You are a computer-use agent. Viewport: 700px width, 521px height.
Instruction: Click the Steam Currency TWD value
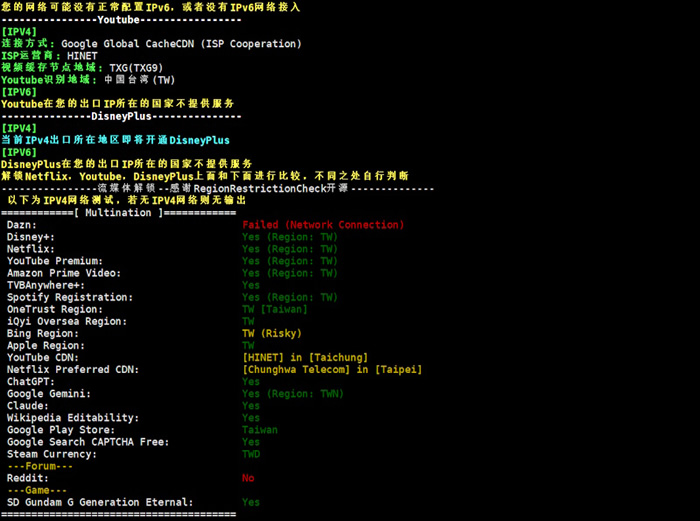(251, 454)
